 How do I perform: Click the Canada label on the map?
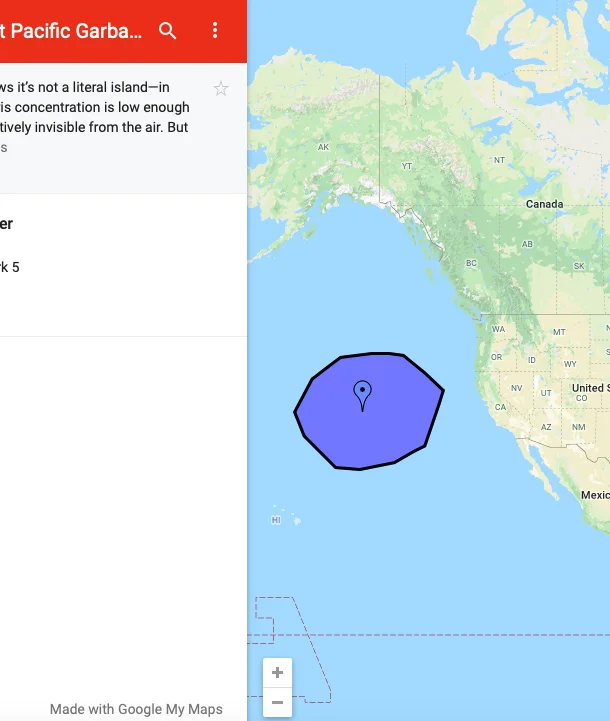pos(545,204)
